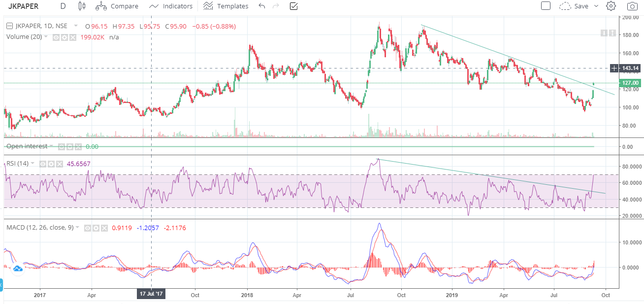Click the cloud icon in MACD pane

coord(18,269)
